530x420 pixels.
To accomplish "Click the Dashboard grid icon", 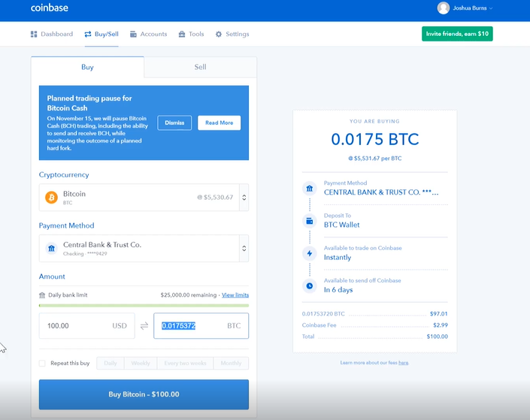I will click(34, 34).
